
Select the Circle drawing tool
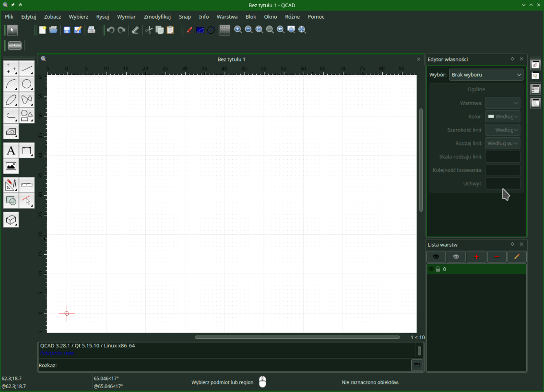(27, 84)
